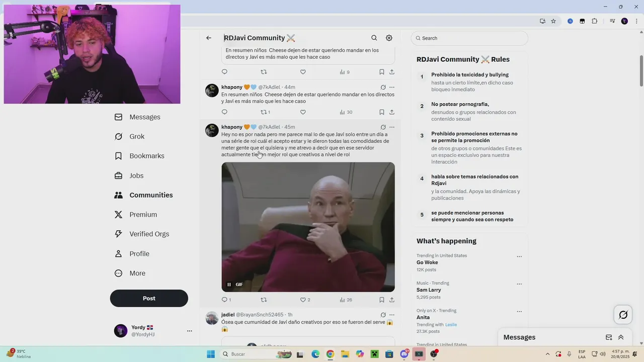The width and height of the screenshot is (644, 362).
Task: Bookmark khapony's 44m post
Action: [381, 112]
